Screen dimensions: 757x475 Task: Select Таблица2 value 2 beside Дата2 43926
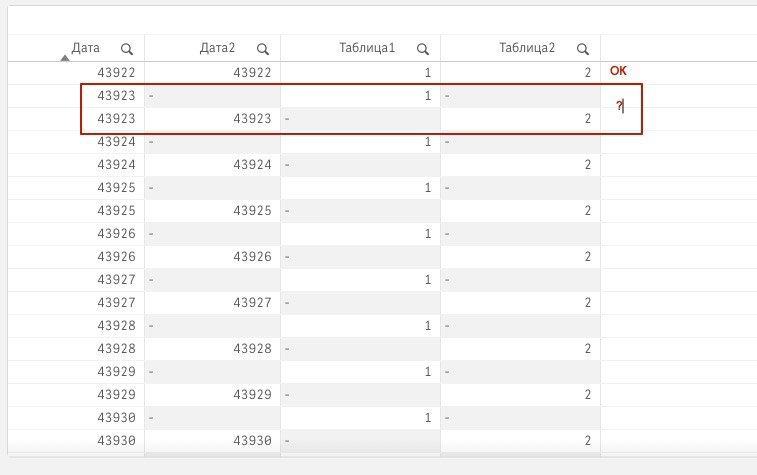588,256
